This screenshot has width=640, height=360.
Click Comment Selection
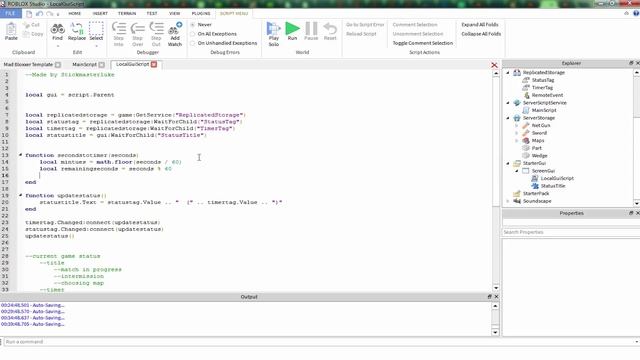coord(415,25)
